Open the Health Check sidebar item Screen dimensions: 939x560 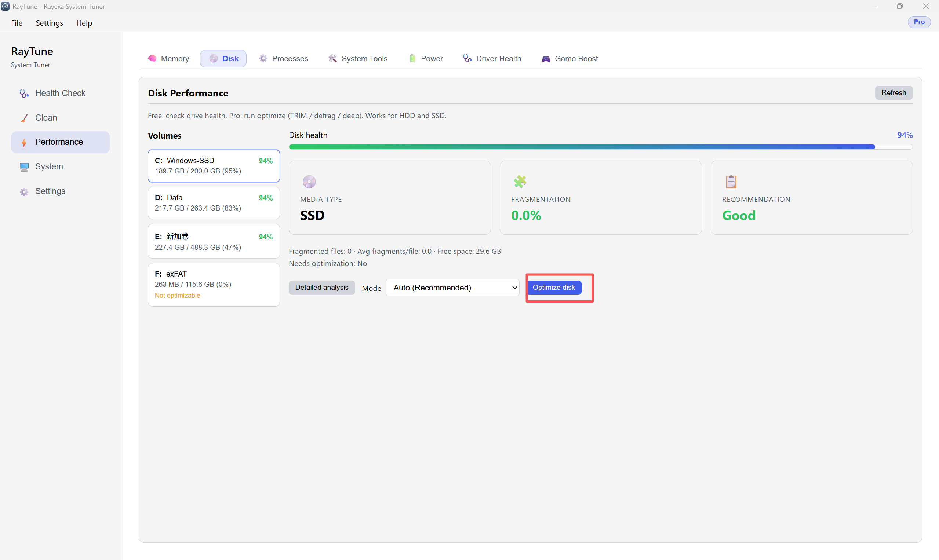pyautogui.click(x=60, y=93)
